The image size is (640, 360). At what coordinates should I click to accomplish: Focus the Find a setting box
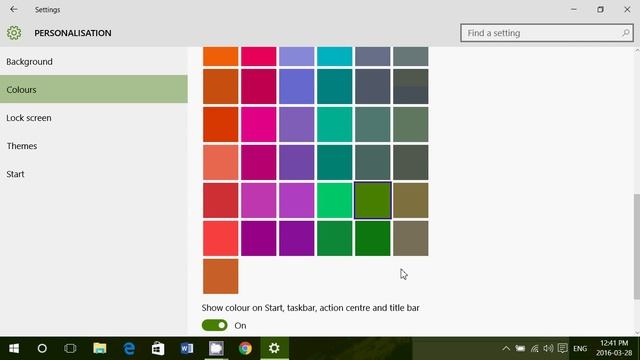click(x=547, y=33)
